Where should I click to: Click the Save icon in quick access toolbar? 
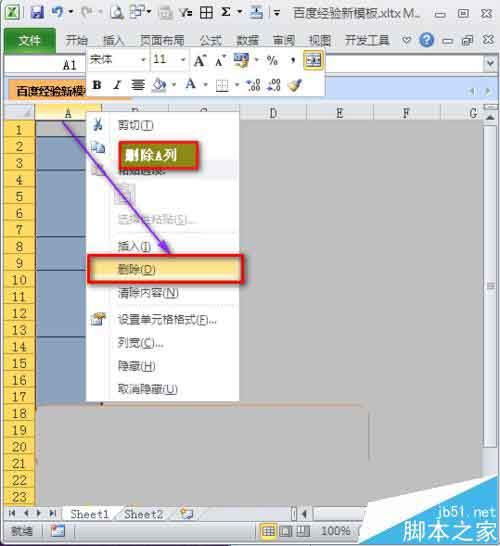click(x=37, y=13)
